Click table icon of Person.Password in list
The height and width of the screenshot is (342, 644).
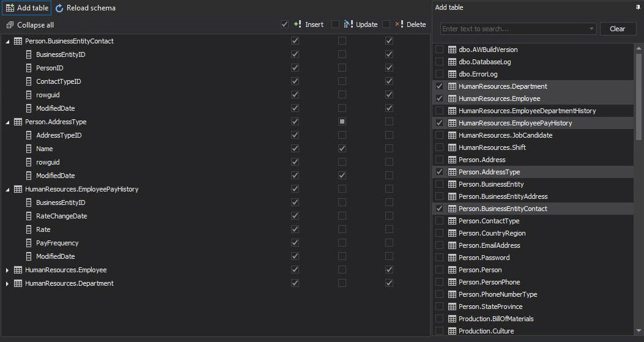click(452, 258)
